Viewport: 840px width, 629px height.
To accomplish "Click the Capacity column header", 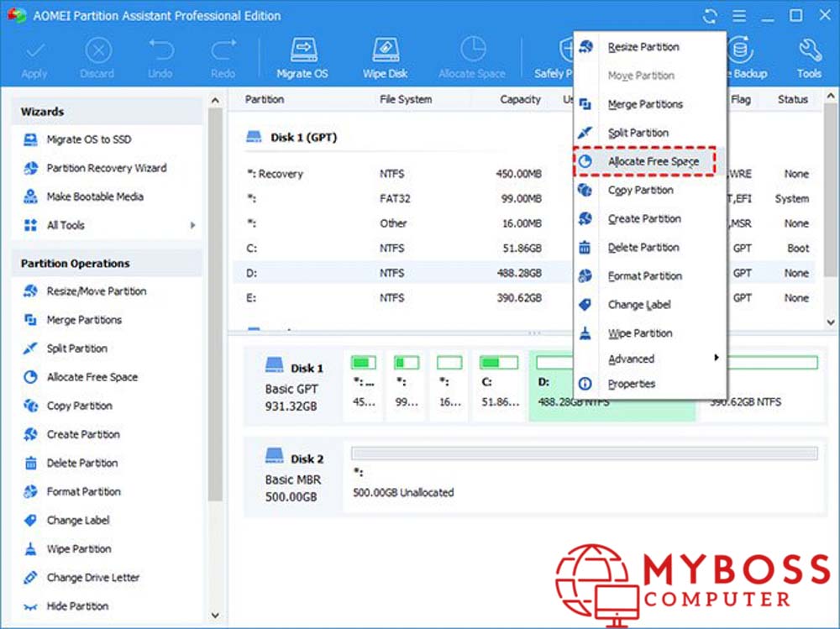I will (x=520, y=99).
